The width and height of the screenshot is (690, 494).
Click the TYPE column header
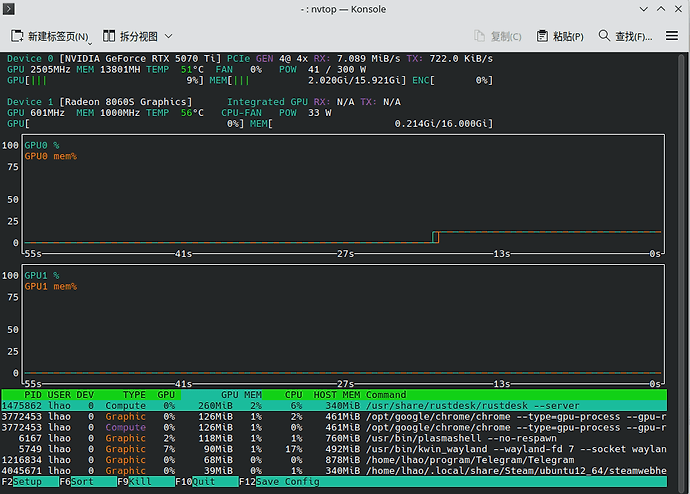(x=134, y=395)
